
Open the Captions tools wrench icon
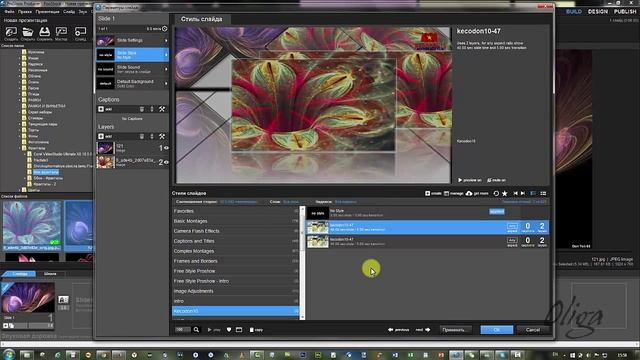[x=162, y=109]
